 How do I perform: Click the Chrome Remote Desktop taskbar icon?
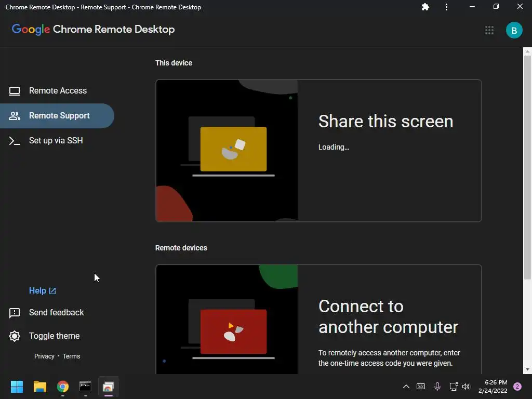tap(108, 387)
